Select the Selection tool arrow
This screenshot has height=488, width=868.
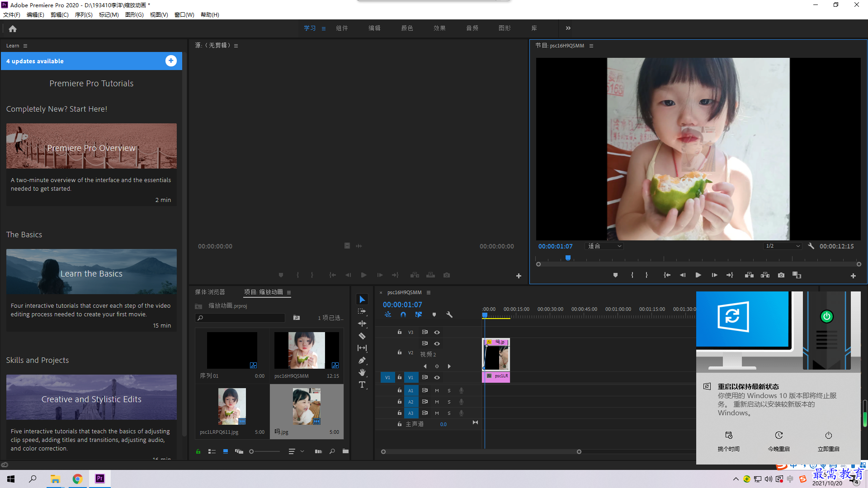362,300
